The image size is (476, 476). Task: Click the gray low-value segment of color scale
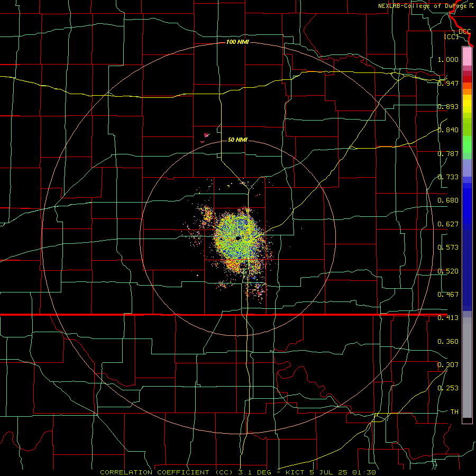point(467,368)
